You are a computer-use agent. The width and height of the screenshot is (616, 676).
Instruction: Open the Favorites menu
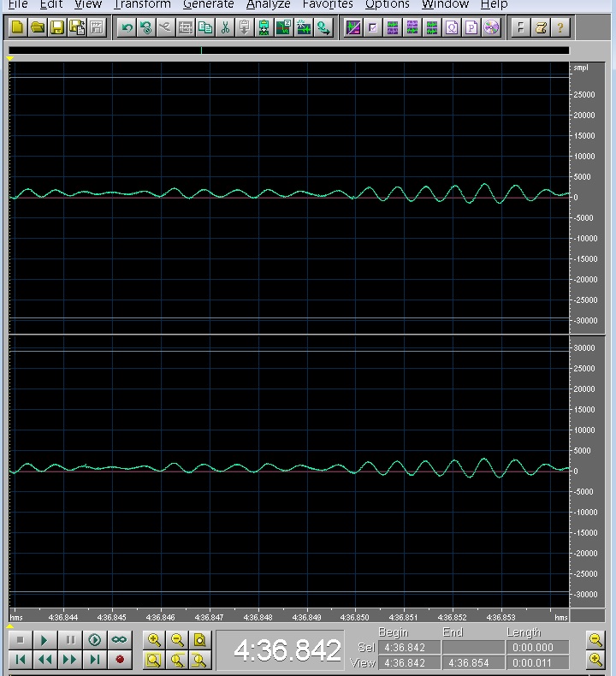click(x=328, y=4)
